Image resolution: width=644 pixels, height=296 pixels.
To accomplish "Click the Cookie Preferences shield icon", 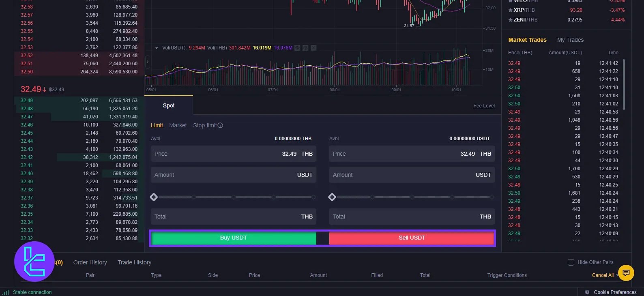I will click(587, 292).
